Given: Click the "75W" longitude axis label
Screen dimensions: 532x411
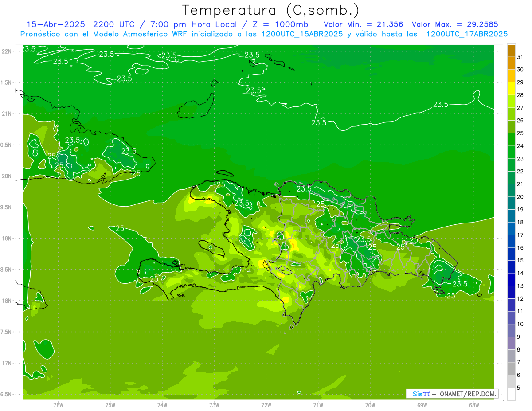Looking at the screenshot, I should coord(110,405).
